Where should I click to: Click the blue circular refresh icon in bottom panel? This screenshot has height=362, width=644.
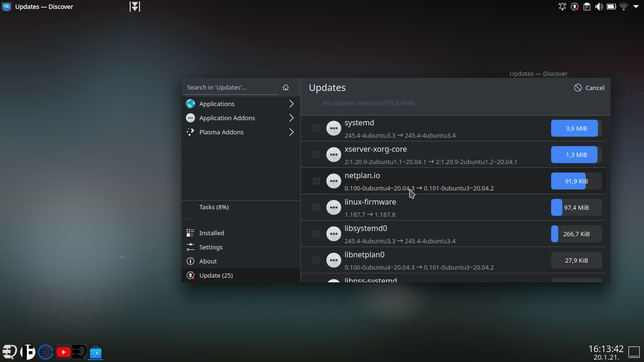[x=46, y=352]
